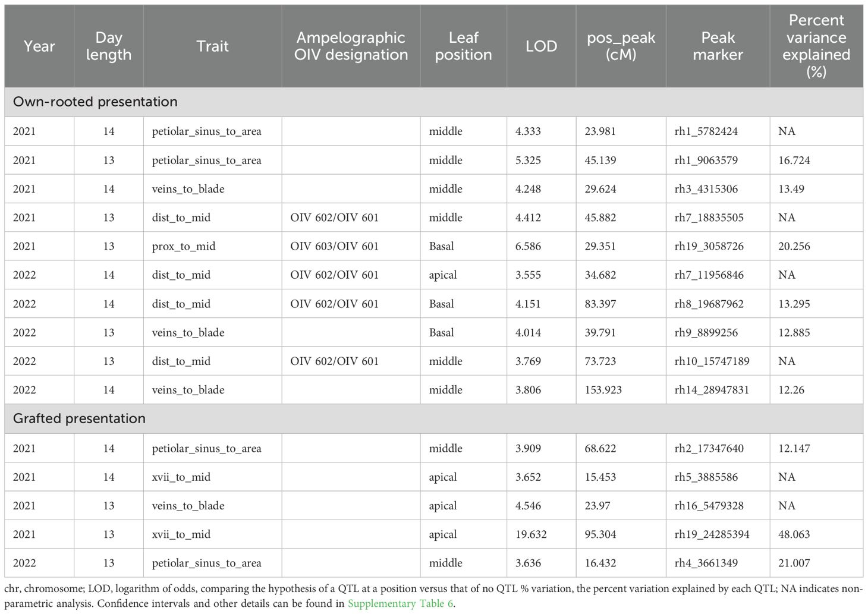Select the 48.063 percent variance cell
Viewport: 868px width, 614px height.
794,534
